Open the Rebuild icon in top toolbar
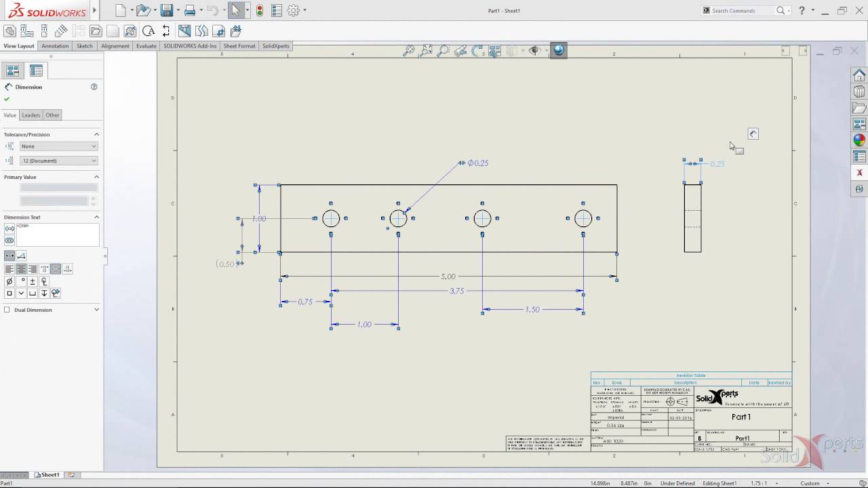 coord(260,10)
